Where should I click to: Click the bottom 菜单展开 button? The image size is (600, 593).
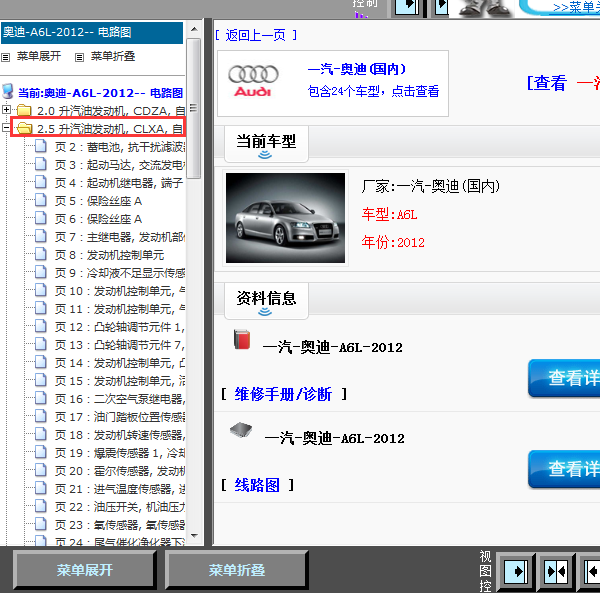pyautogui.click(x=85, y=570)
